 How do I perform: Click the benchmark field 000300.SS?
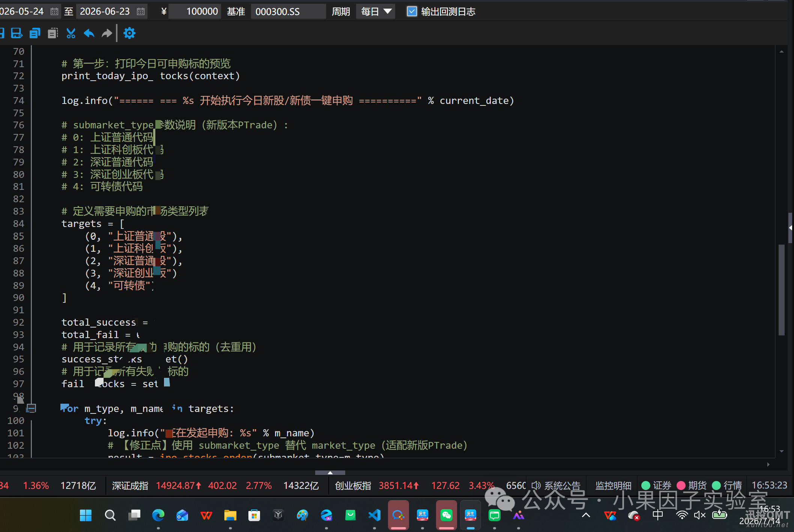pos(288,12)
